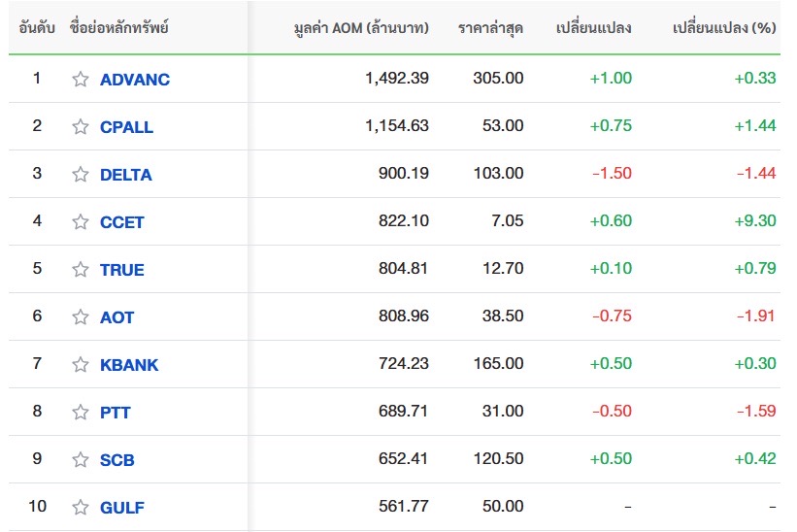The height and width of the screenshot is (532, 797).
Task: Sort by ราคาล่าสุด column header
Action: point(490,27)
